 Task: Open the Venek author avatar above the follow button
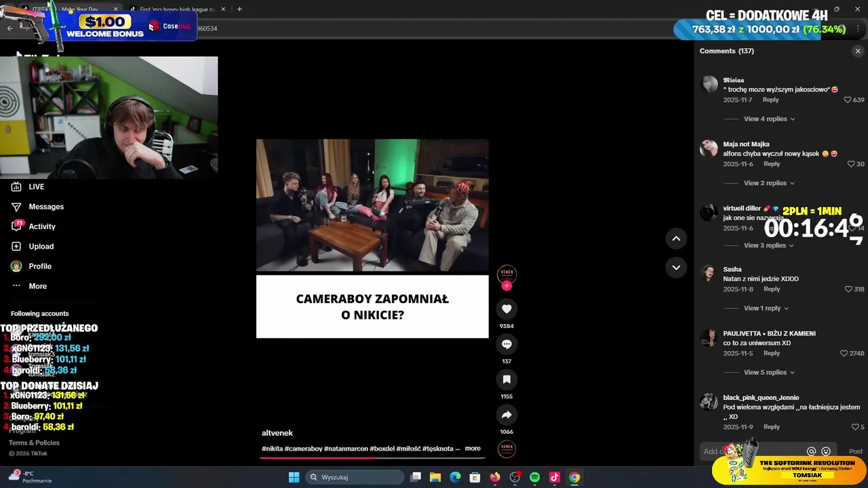click(x=507, y=274)
